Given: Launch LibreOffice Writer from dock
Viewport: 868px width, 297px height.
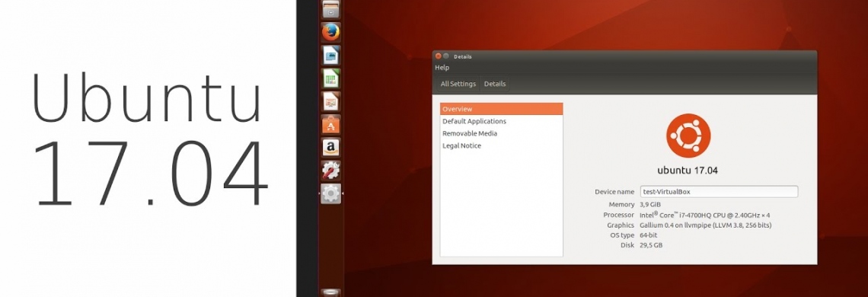Looking at the screenshot, I should 330,56.
